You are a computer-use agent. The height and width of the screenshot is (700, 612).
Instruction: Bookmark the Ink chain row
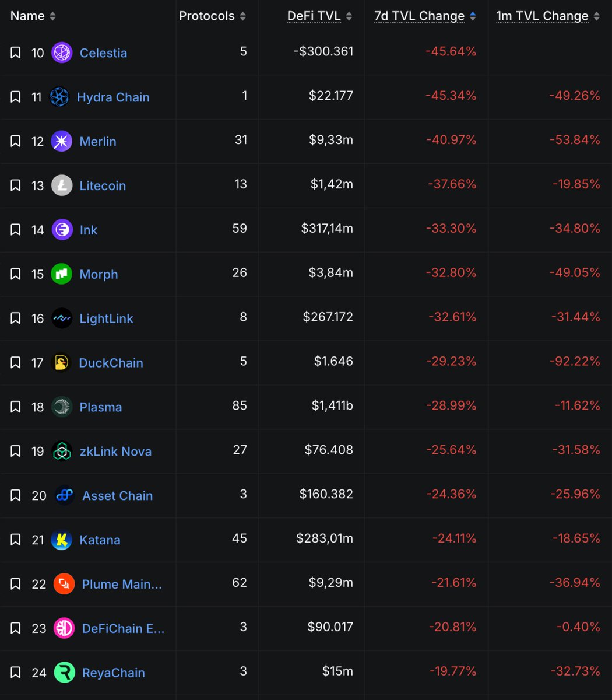pos(16,230)
